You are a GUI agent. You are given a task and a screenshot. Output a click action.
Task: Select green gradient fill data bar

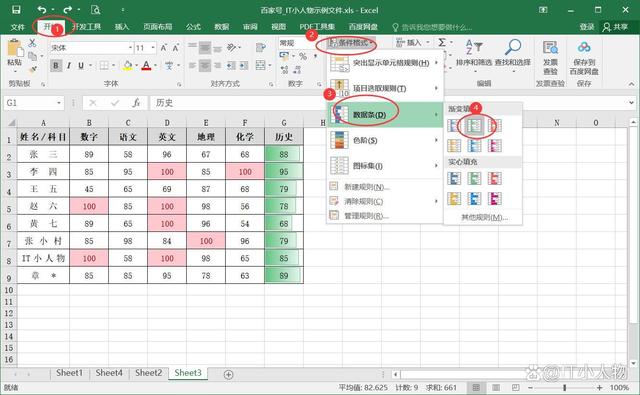pyautogui.click(x=474, y=126)
